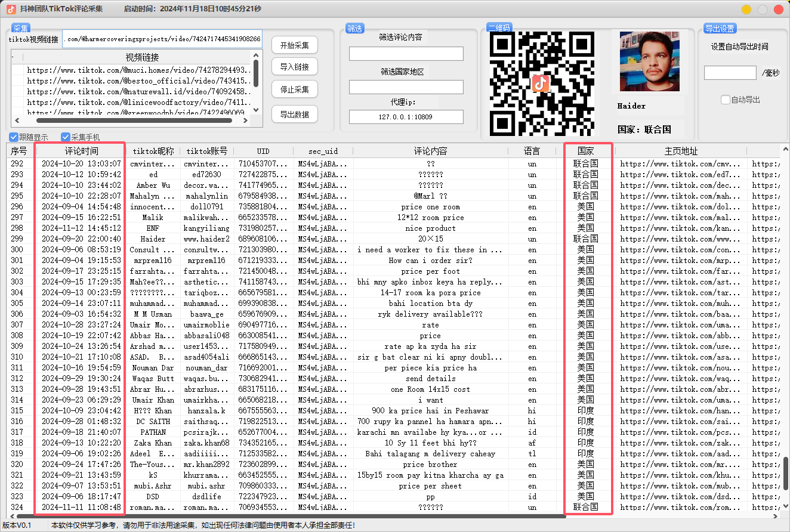Click the export data button 导出数据
This screenshot has width=790, height=532.
point(295,115)
